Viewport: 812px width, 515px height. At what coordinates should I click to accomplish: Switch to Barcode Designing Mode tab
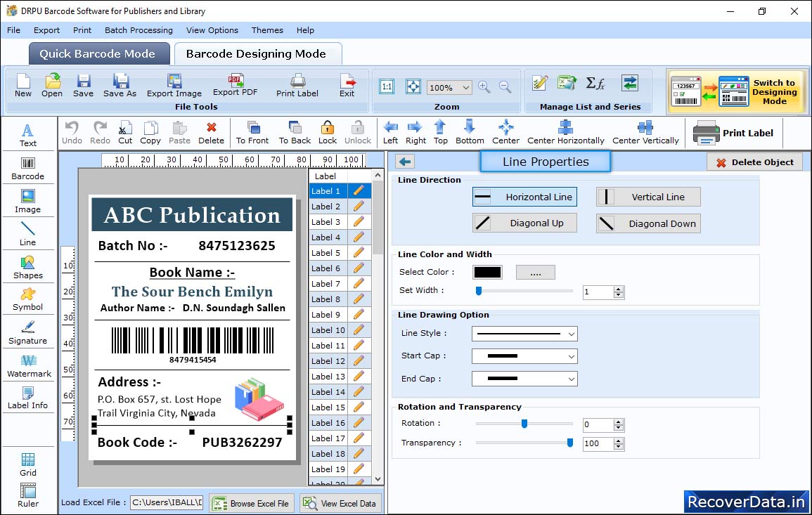point(257,54)
